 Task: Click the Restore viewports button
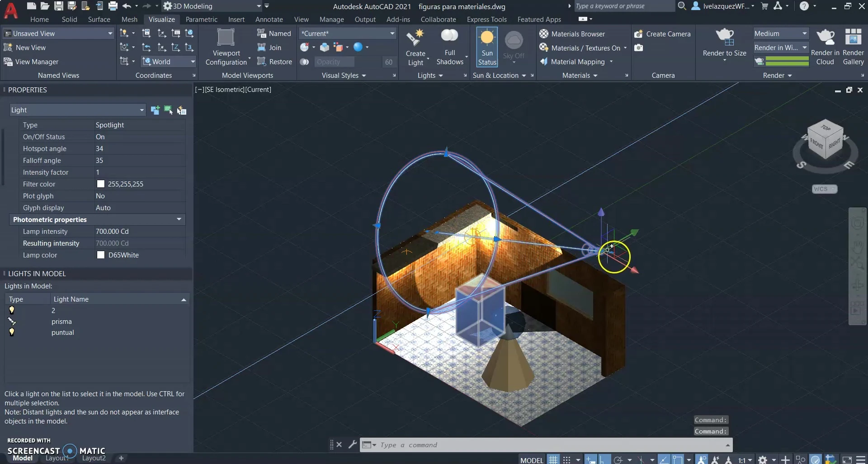point(274,62)
